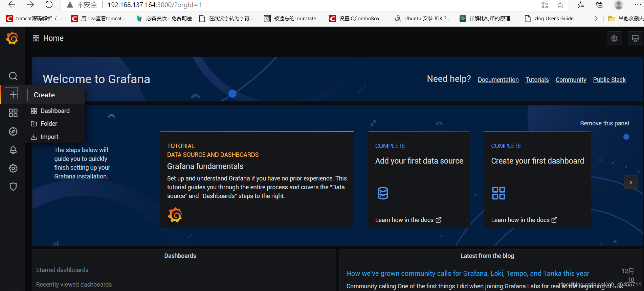Click the data source database icon

[383, 193]
